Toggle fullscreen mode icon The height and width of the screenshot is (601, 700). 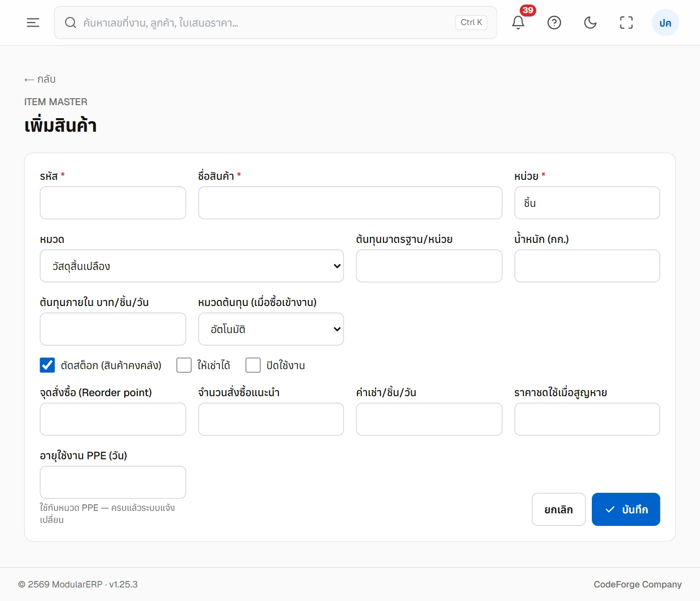tap(626, 23)
